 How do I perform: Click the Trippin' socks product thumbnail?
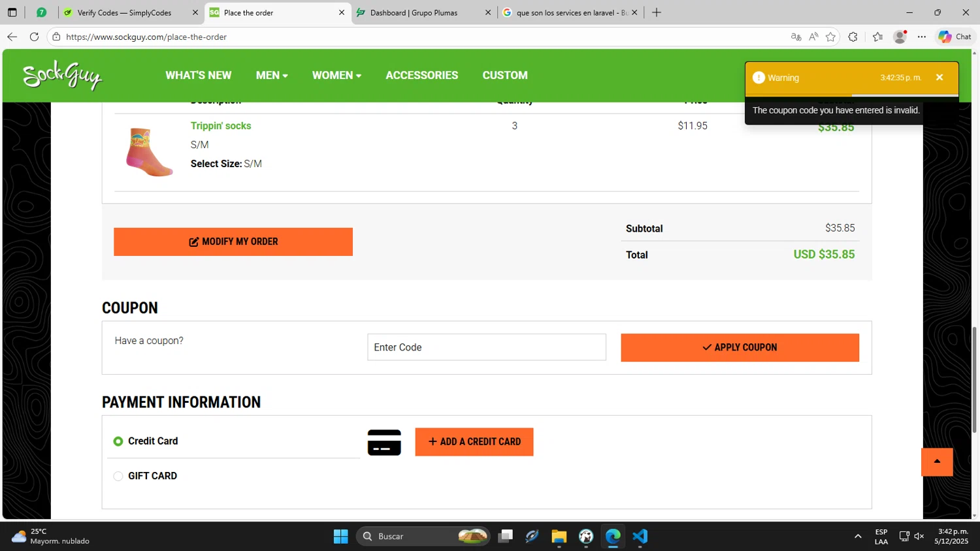[x=149, y=152]
